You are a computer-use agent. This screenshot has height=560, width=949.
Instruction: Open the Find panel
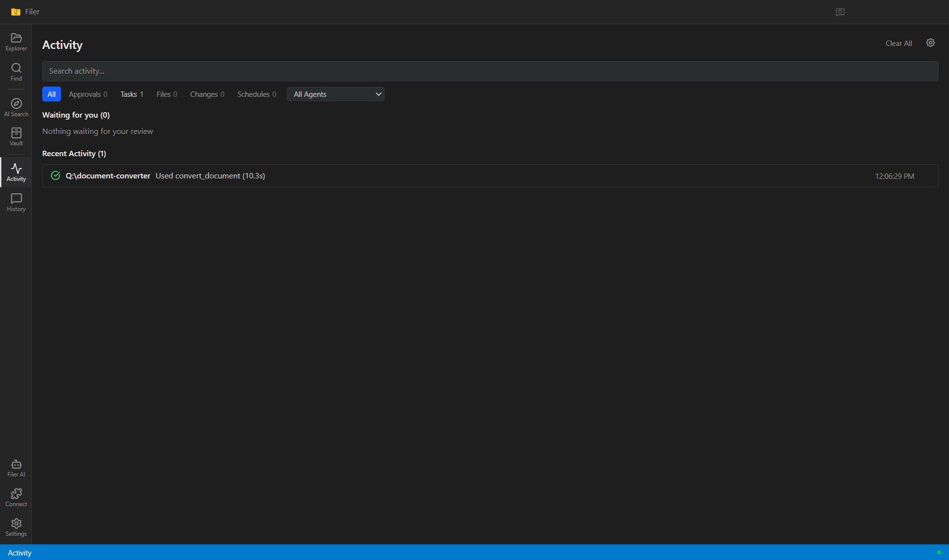click(16, 72)
